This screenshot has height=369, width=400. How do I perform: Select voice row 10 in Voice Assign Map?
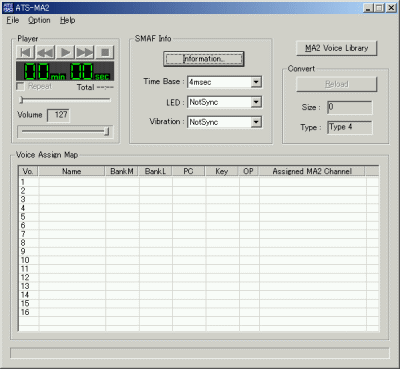pos(199,260)
